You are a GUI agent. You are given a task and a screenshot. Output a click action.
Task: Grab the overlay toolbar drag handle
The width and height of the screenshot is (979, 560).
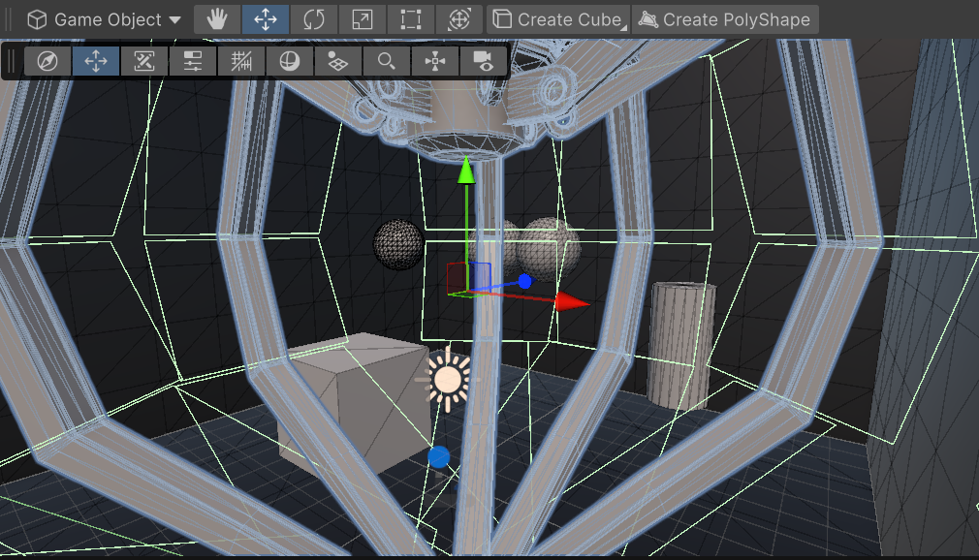[12, 61]
